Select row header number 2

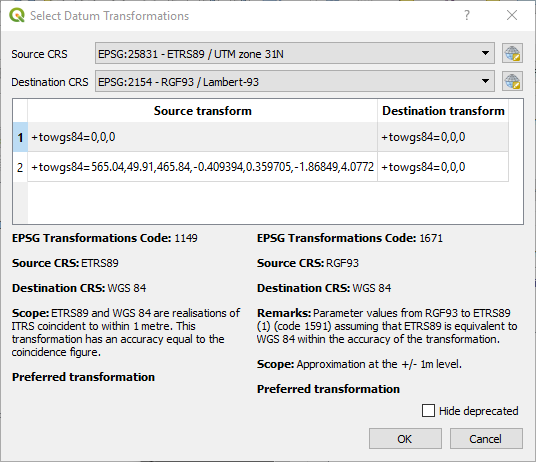[x=20, y=167]
